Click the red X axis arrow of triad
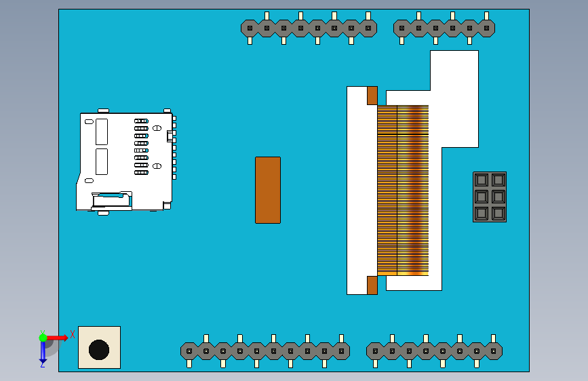The width and height of the screenshot is (588, 381). (x=58, y=338)
